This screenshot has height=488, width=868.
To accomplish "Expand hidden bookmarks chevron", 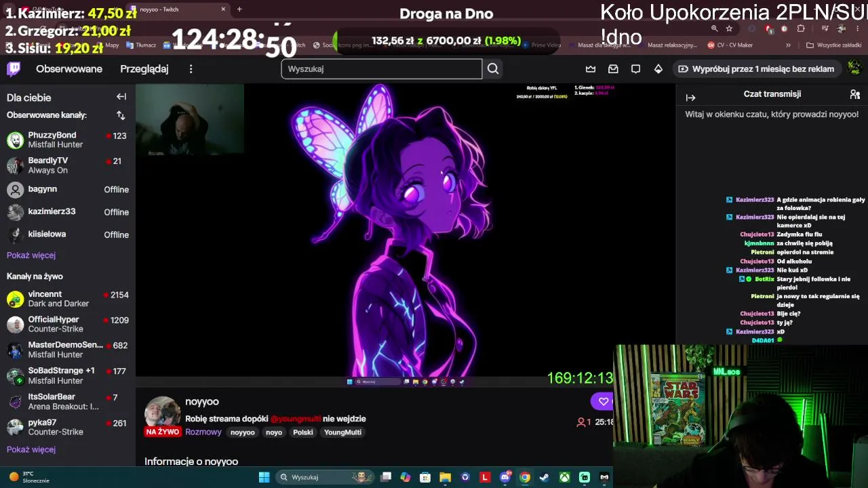I will pos(788,45).
